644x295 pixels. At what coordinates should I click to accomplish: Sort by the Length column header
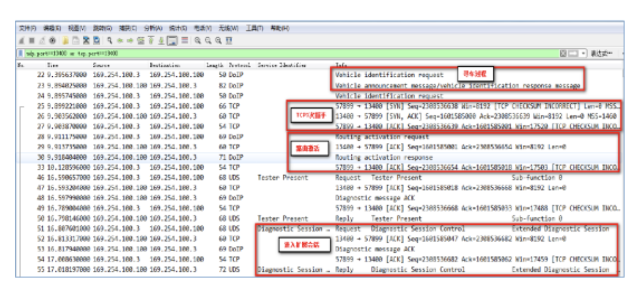click(x=215, y=65)
